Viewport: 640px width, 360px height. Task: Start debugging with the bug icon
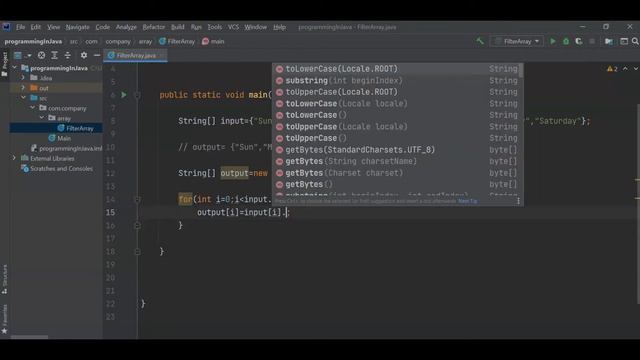[566, 41]
